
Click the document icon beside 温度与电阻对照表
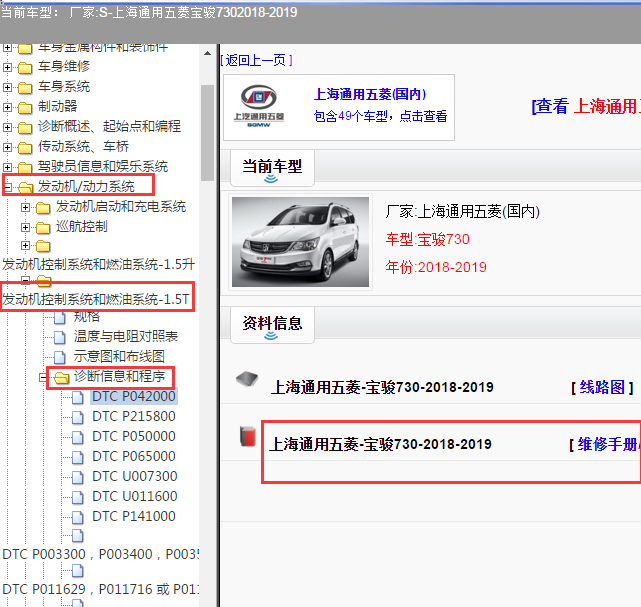click(60, 337)
